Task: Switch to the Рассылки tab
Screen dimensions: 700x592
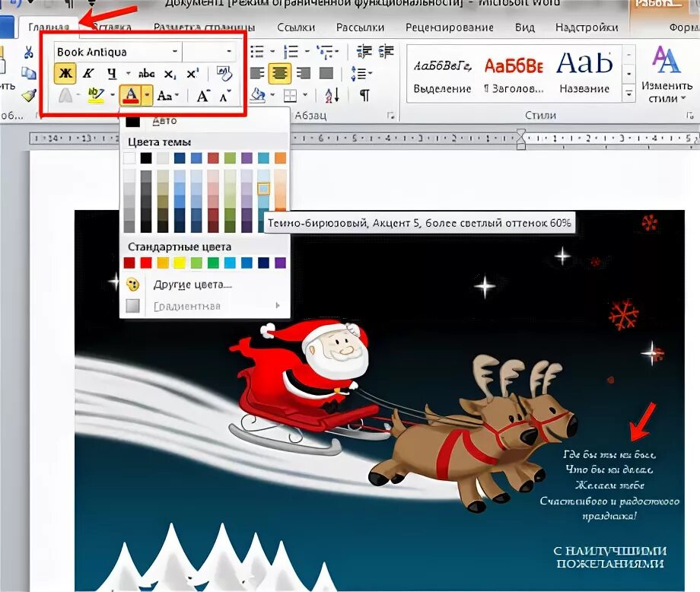Action: [x=360, y=27]
